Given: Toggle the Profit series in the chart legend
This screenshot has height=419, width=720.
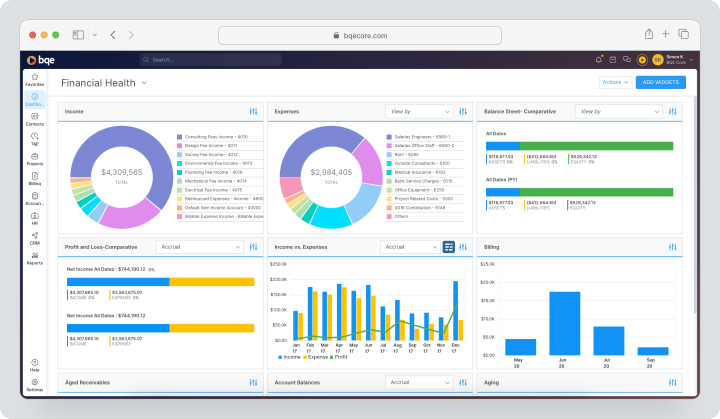Looking at the screenshot, I should (x=339, y=357).
